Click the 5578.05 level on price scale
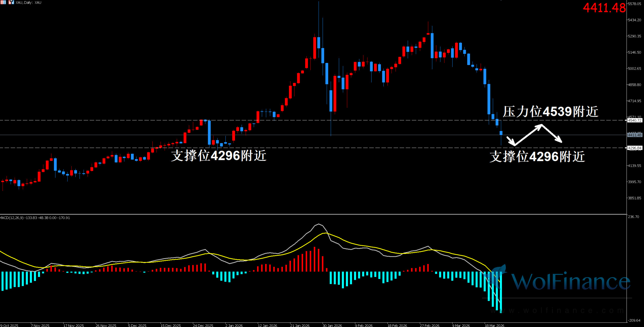 click(634, 4)
